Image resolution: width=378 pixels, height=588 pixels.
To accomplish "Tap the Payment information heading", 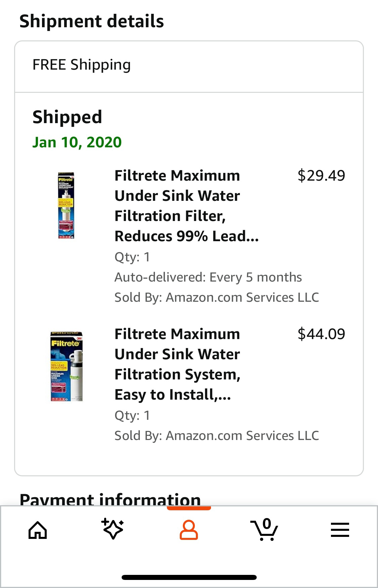I will (110, 499).
